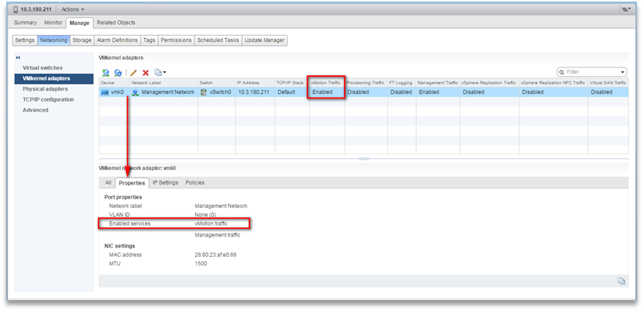Open the export/copy dropdown in adapters toolbar

(160, 72)
